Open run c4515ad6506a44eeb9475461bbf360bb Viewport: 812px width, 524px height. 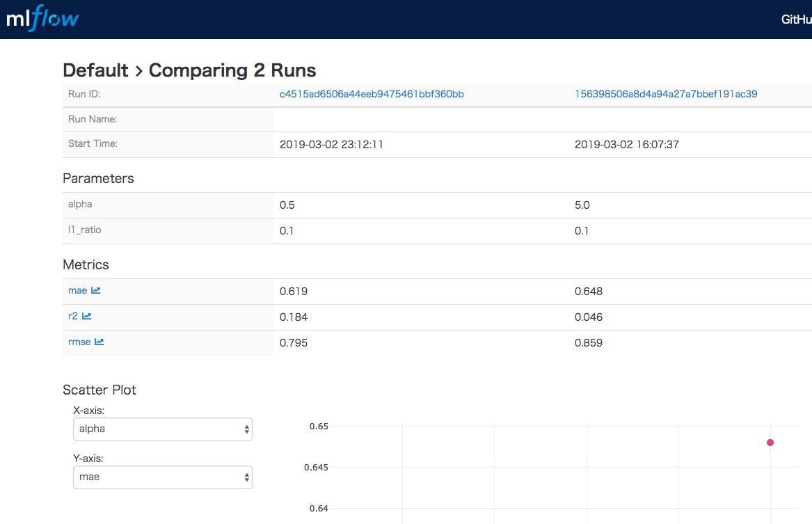pyautogui.click(x=372, y=94)
